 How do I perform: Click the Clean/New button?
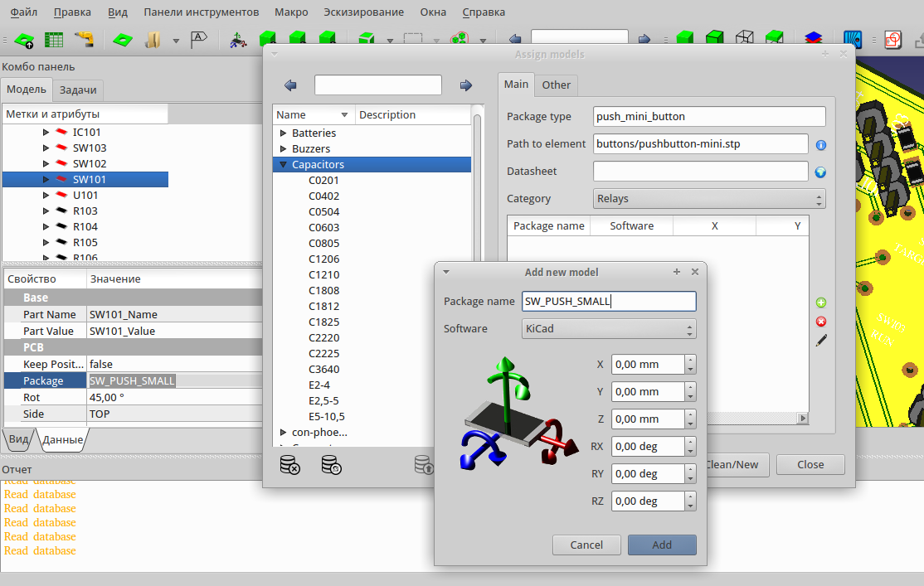tap(733, 465)
